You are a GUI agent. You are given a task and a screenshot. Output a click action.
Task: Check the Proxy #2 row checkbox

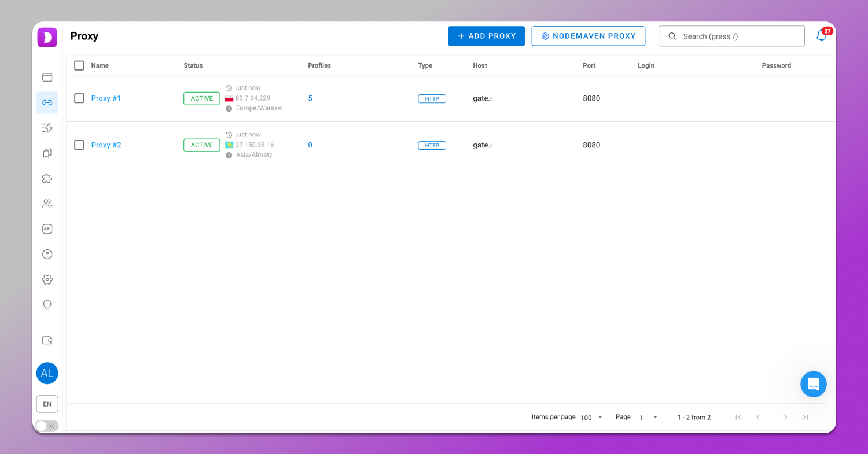coord(79,145)
